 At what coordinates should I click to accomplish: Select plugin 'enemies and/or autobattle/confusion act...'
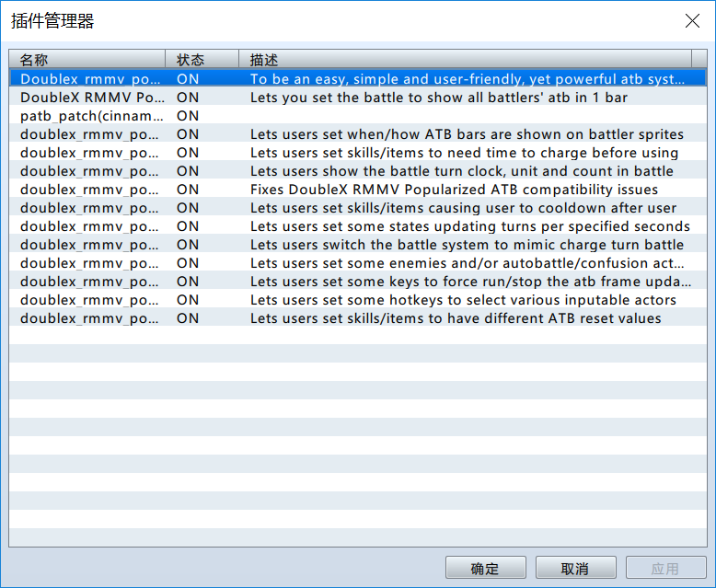pos(358,263)
